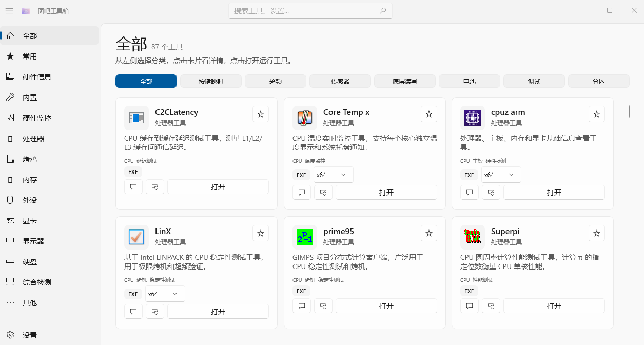
Task: Select 其他 sidebar category
Action: click(x=49, y=303)
